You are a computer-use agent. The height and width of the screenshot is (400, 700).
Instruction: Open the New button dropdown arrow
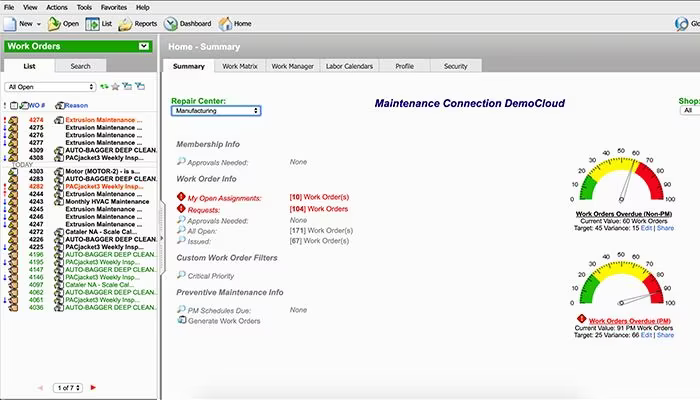[x=39, y=24]
